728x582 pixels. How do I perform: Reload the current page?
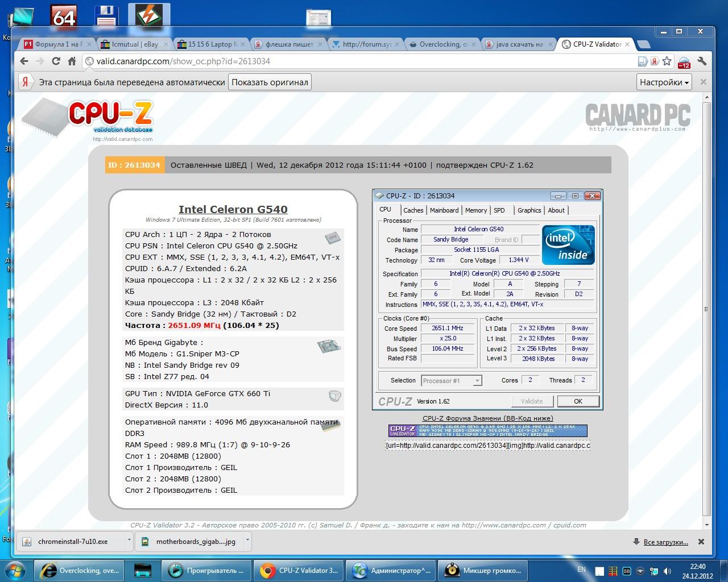coord(56,61)
